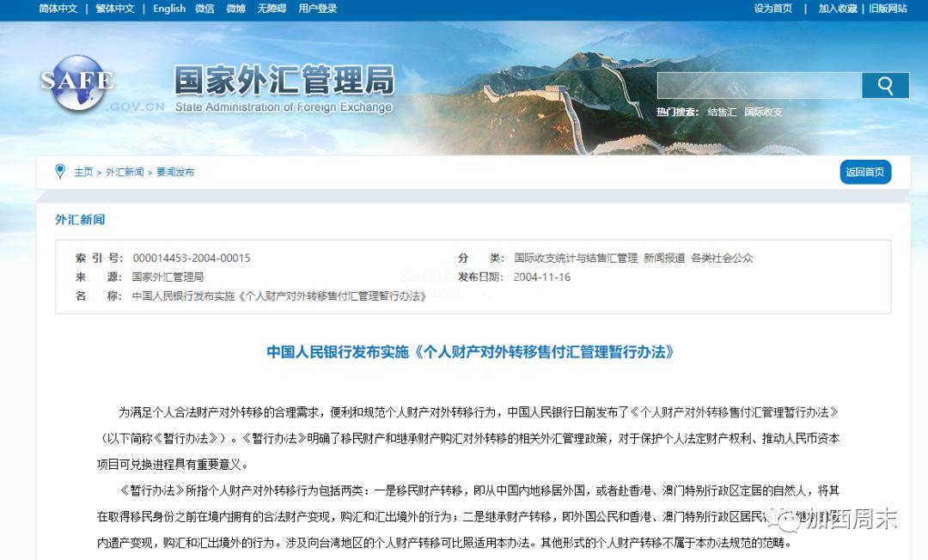928x560 pixels.
Task: Click index number 000014453-2004-00015
Action: 191,258
